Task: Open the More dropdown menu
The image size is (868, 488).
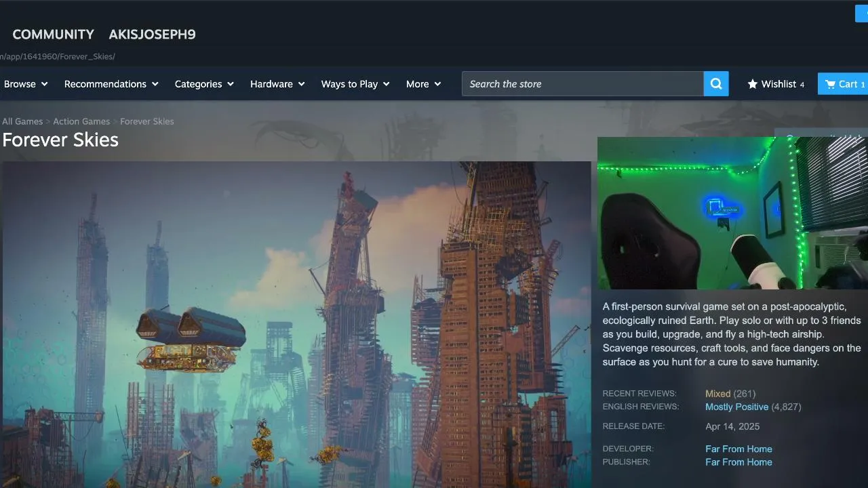Action: (423, 84)
